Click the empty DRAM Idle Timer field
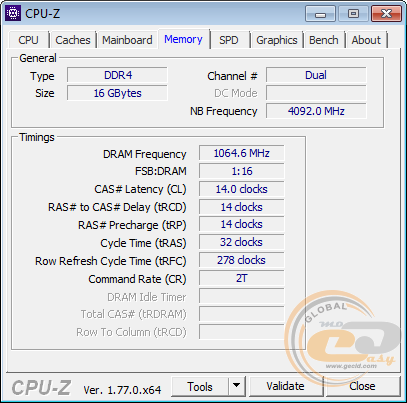The height and width of the screenshot is (403, 407). click(x=242, y=296)
